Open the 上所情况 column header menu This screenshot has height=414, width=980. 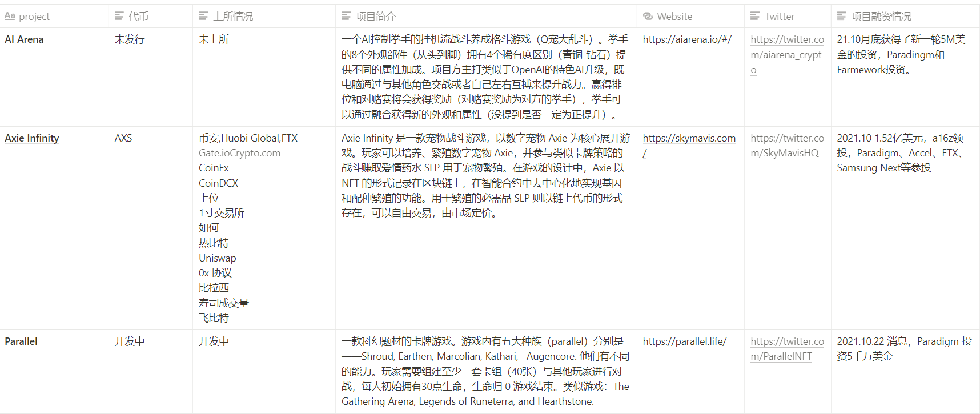264,17
